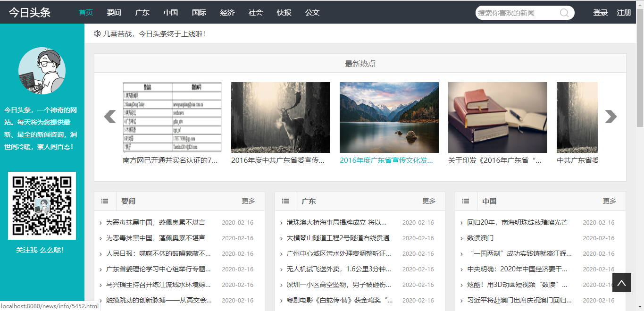Open 更多 in the 中国 panel
Image resolution: width=644 pixels, height=311 pixels.
tap(610, 201)
